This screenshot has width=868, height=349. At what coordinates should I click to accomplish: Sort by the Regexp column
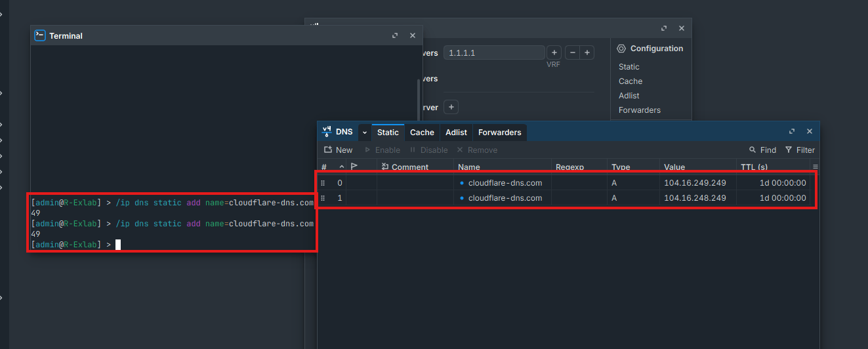(569, 167)
